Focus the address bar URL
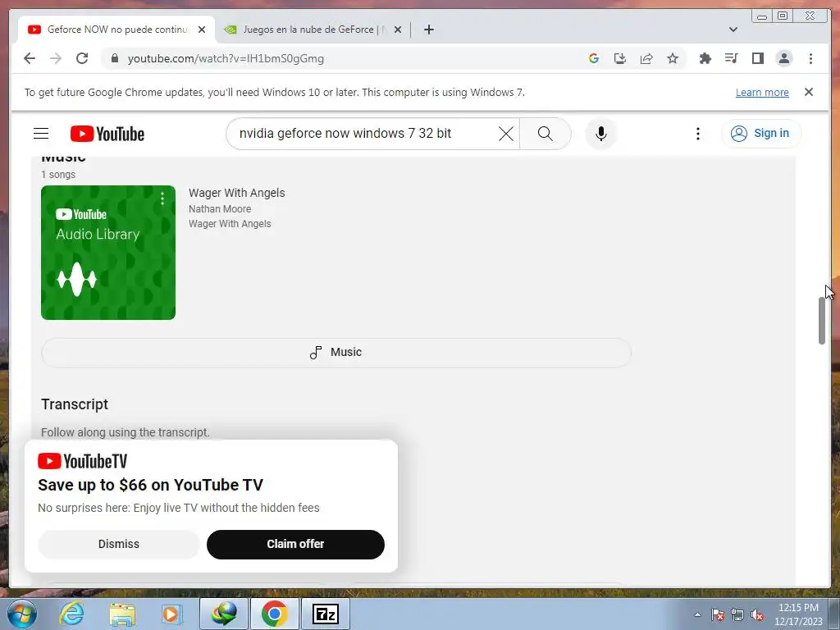This screenshot has width=840, height=630. (226, 58)
